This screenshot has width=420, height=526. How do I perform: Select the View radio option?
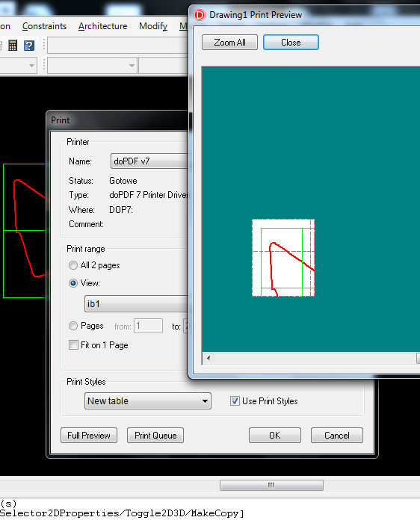(x=72, y=283)
